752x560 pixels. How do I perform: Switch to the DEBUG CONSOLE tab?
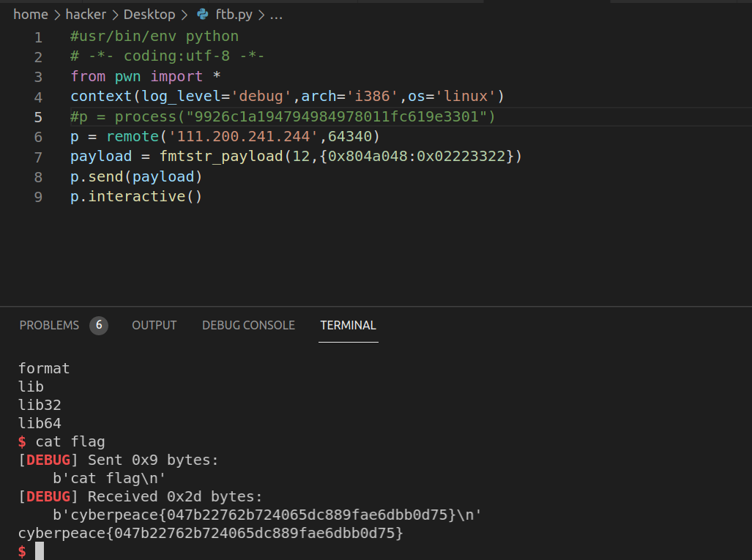[248, 325]
